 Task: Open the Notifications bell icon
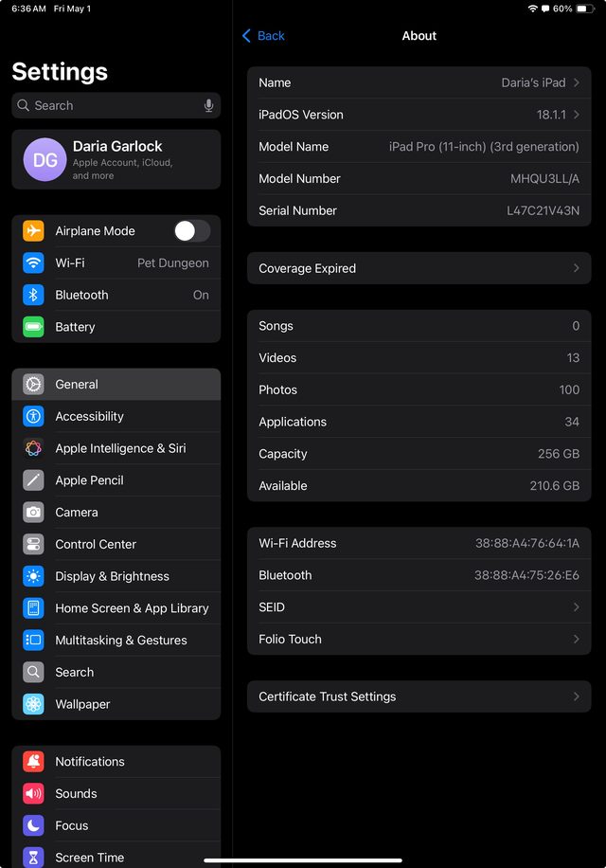[x=33, y=762]
